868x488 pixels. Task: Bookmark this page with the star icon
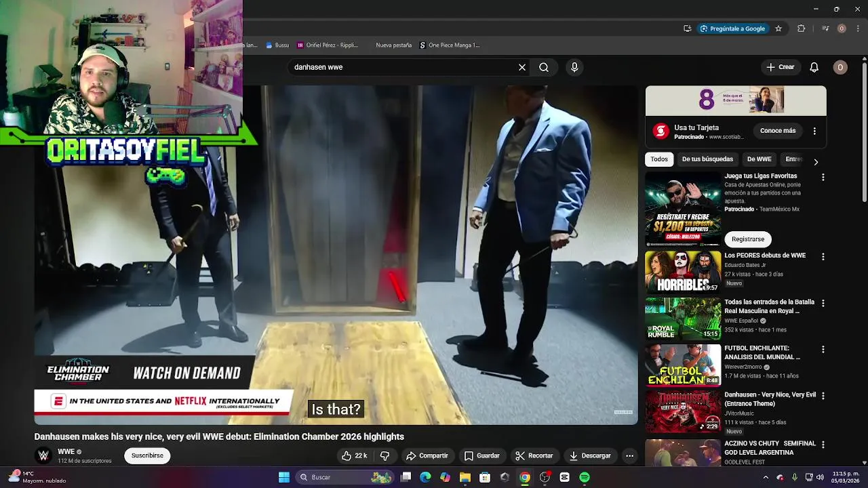[778, 28]
